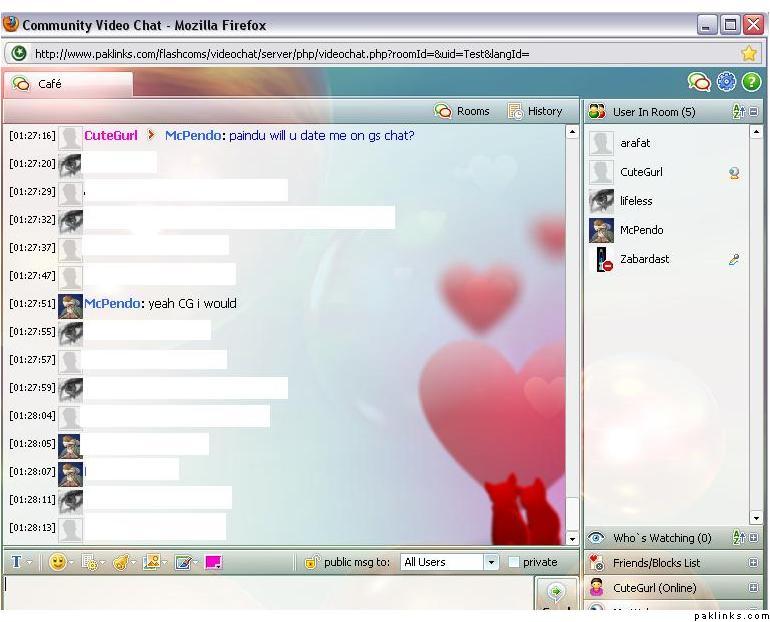Toggle the public msg lock icon
The width and height of the screenshot is (770, 622).
click(311, 563)
